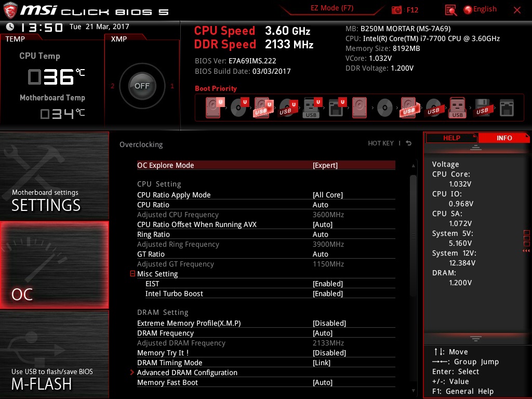Click the lower grip handle of info panel

pos(476,339)
